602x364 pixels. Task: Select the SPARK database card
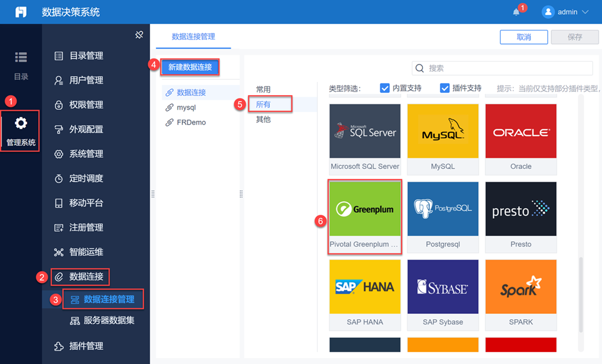tap(520, 295)
